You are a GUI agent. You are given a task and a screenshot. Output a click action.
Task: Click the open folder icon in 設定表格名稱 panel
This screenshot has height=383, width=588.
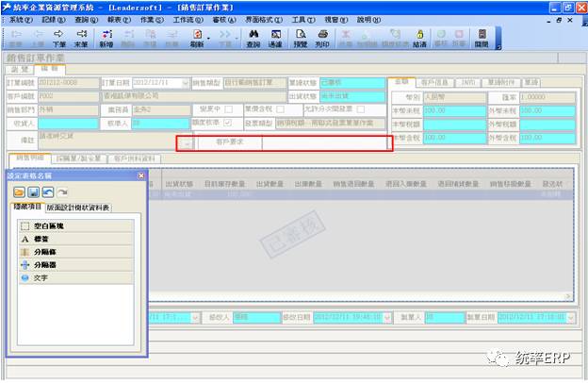(20, 192)
